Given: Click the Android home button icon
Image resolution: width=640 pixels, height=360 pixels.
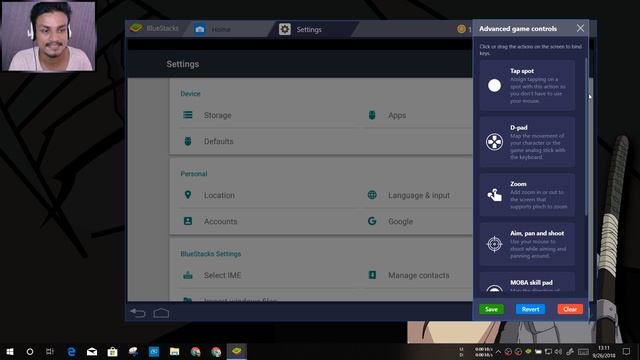Looking at the screenshot, I should tap(161, 313).
